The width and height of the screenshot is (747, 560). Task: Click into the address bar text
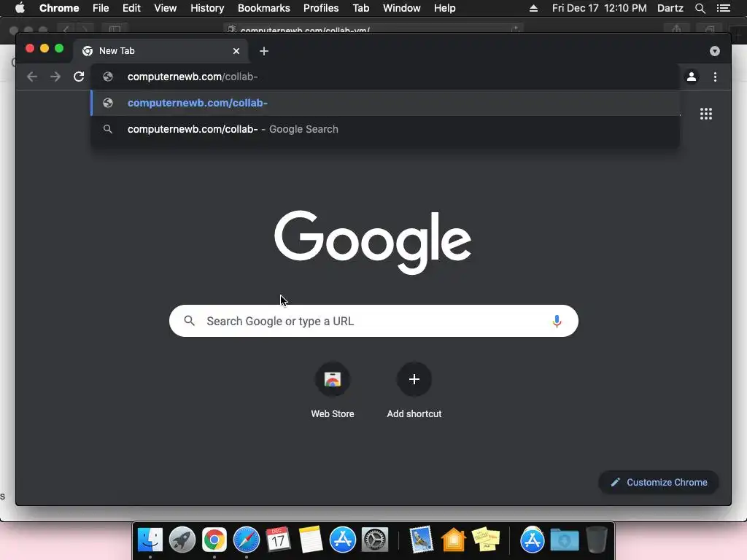click(x=193, y=77)
